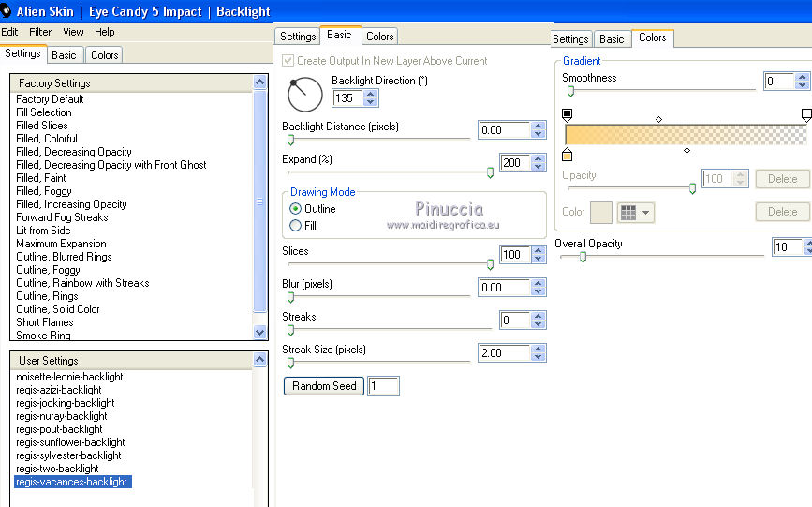The width and height of the screenshot is (812, 507).
Task: Open Settings tab in middle panel
Action: [x=298, y=37]
